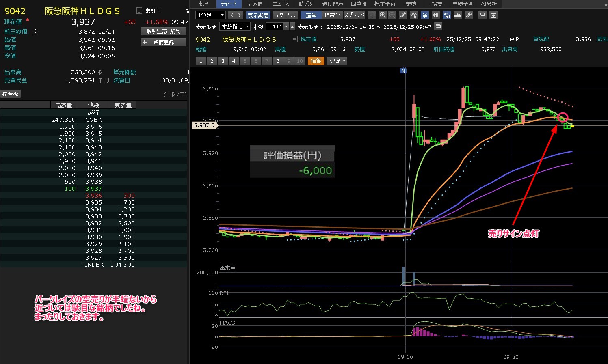Click the 3,937.0 price level marker
608x364 pixels.
tap(204, 125)
